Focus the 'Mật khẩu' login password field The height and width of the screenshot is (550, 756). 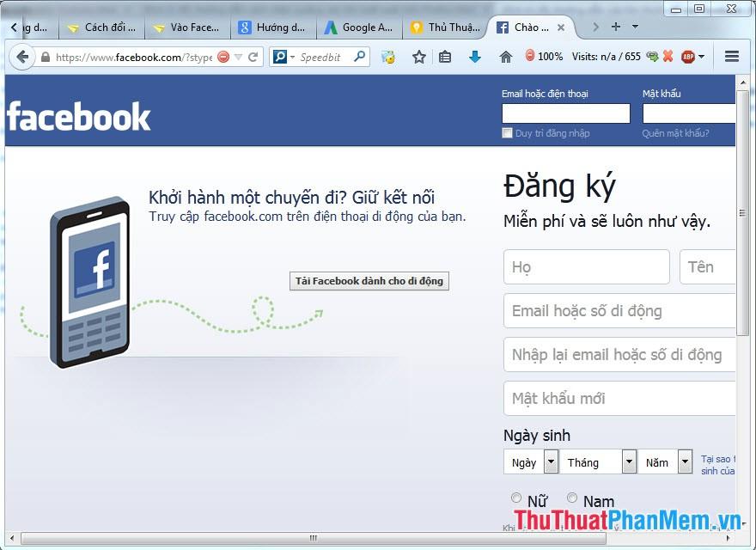pos(689,113)
